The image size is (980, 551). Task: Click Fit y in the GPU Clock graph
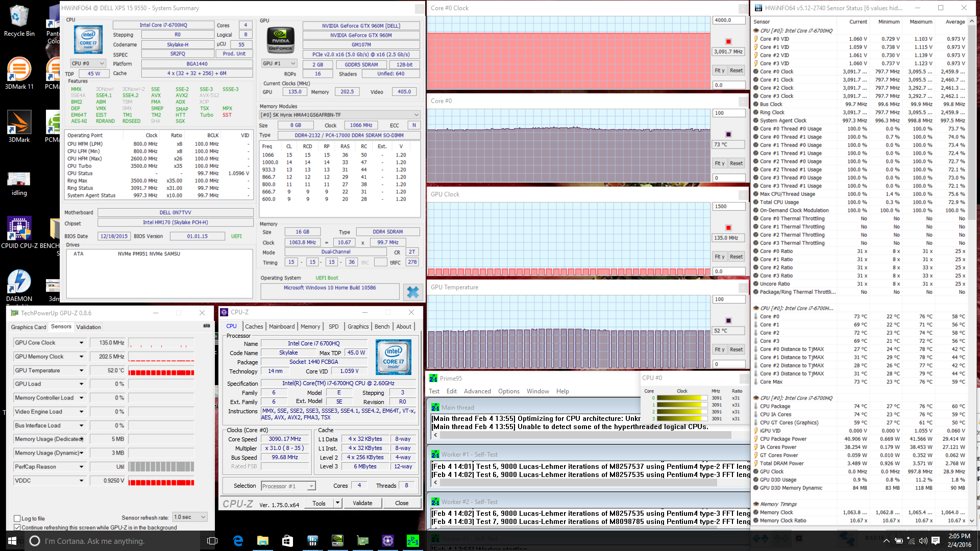(719, 257)
